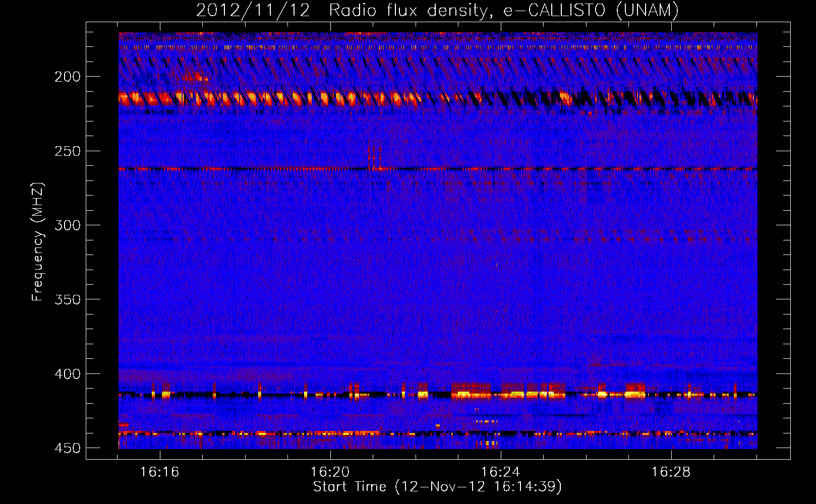Click the 300 frequency tick label
Image resolution: width=816 pixels, height=504 pixels.
pyautogui.click(x=68, y=225)
